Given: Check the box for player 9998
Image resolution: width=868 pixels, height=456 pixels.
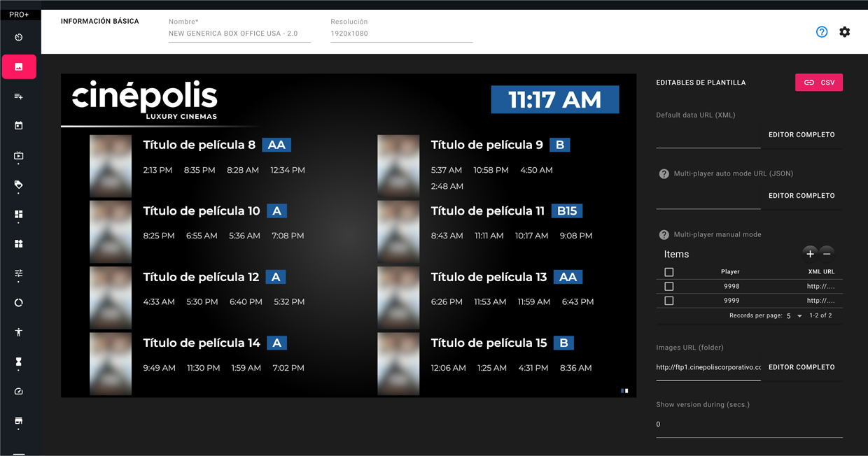Looking at the screenshot, I should pos(669,287).
